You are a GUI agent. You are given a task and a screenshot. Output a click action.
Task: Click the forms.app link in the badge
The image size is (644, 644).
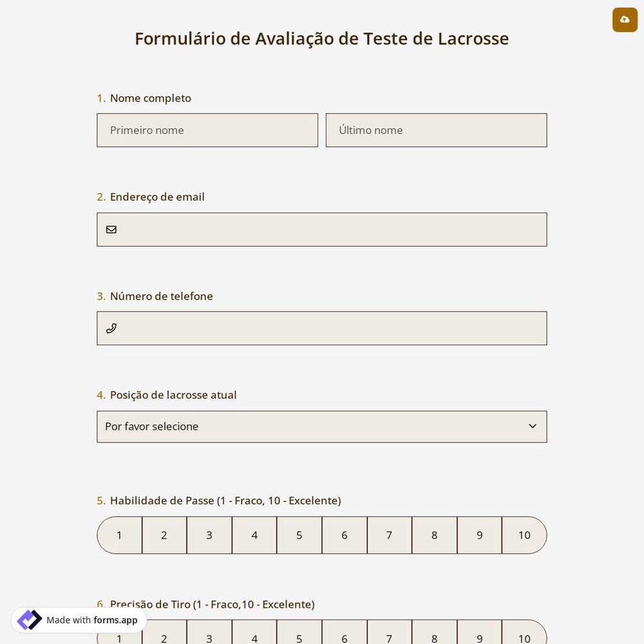[x=115, y=620]
